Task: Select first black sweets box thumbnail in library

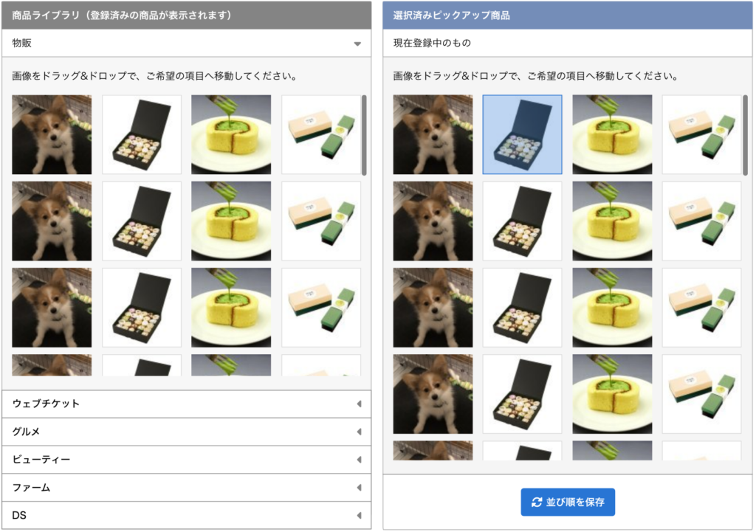Action: coord(142,134)
